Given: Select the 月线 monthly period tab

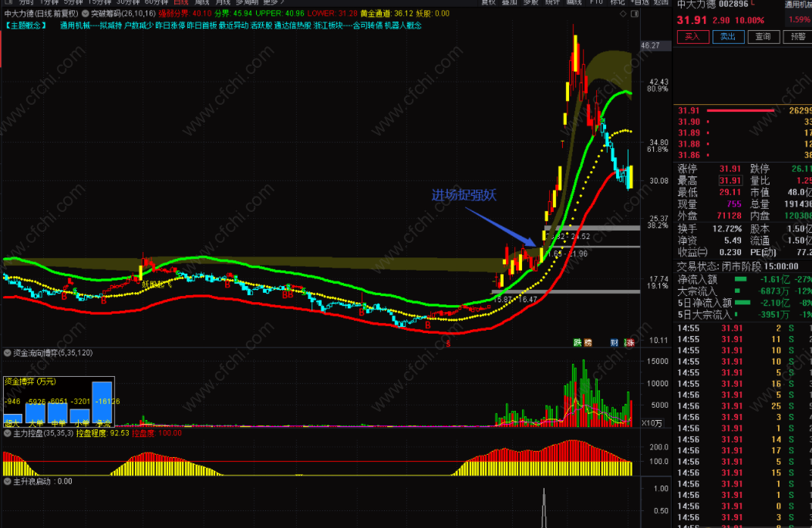Looking at the screenshot, I should click(223, 2).
